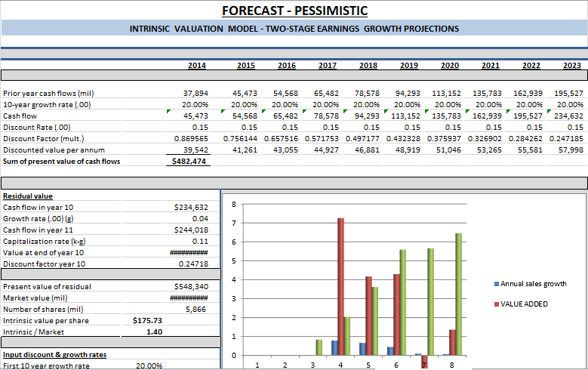Viewport: 588px width, 370px height.
Task: Select the green bar at chart category 8
Action: [x=459, y=294]
